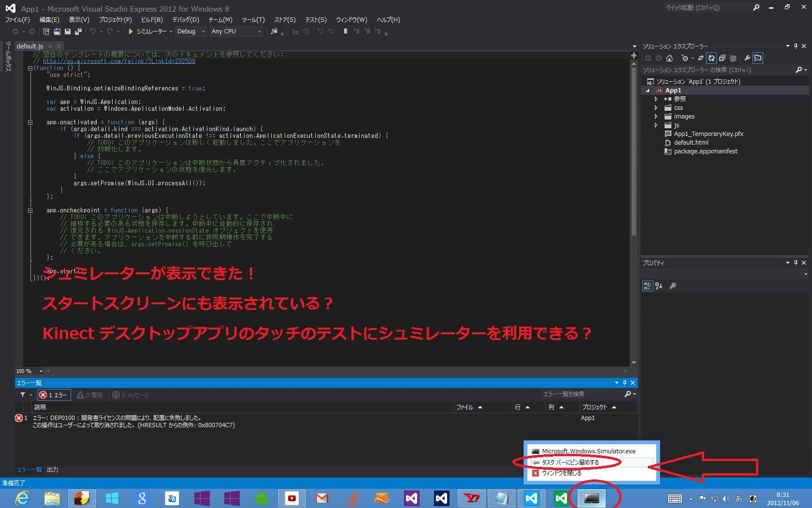Viewport: 812px width, 508px height.
Task: Open the ビルド(B) menu
Action: (x=152, y=20)
